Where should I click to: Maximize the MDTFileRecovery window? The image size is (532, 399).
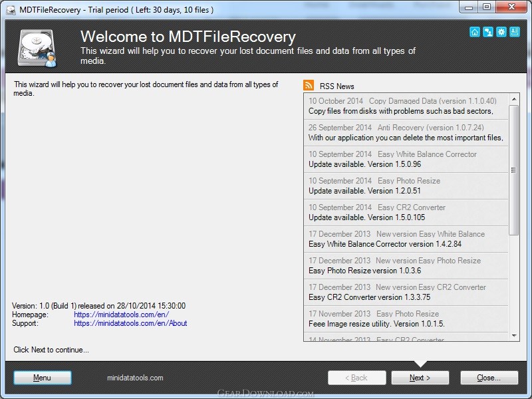487,7
